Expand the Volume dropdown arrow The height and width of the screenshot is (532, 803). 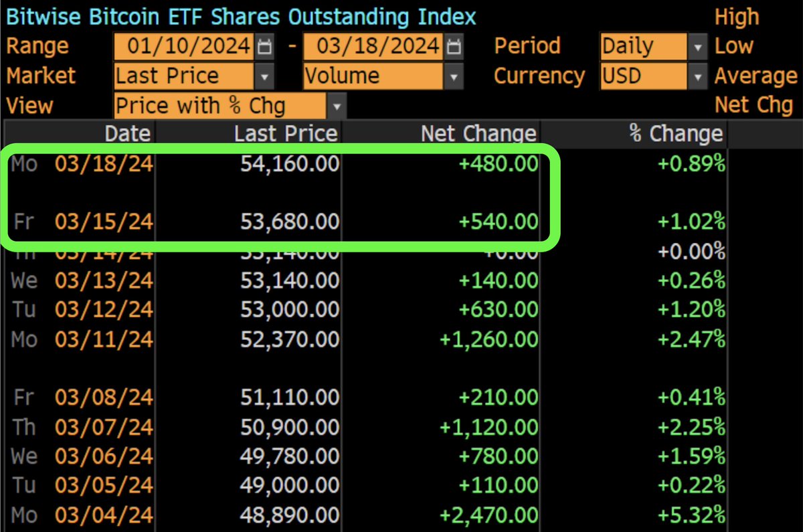(454, 77)
